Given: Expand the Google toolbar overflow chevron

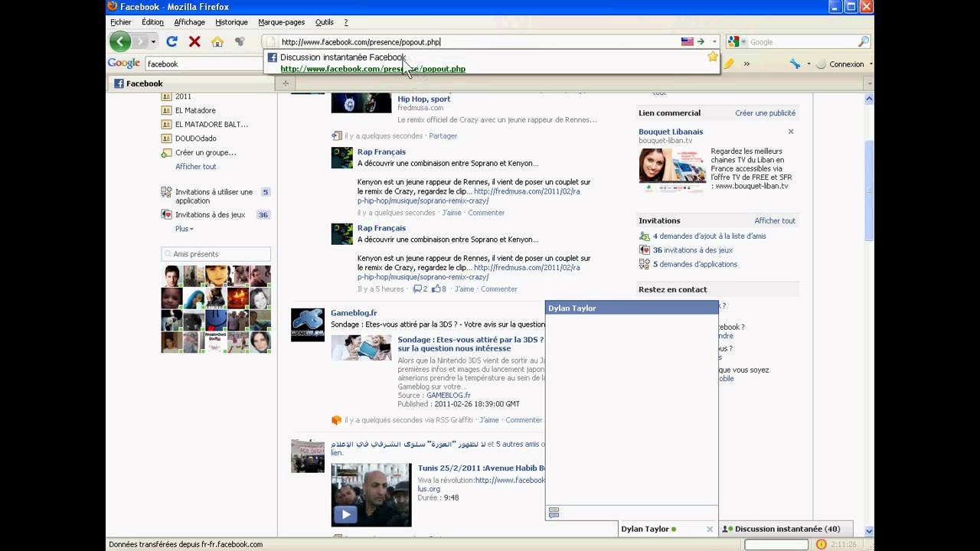Looking at the screenshot, I should tap(746, 64).
